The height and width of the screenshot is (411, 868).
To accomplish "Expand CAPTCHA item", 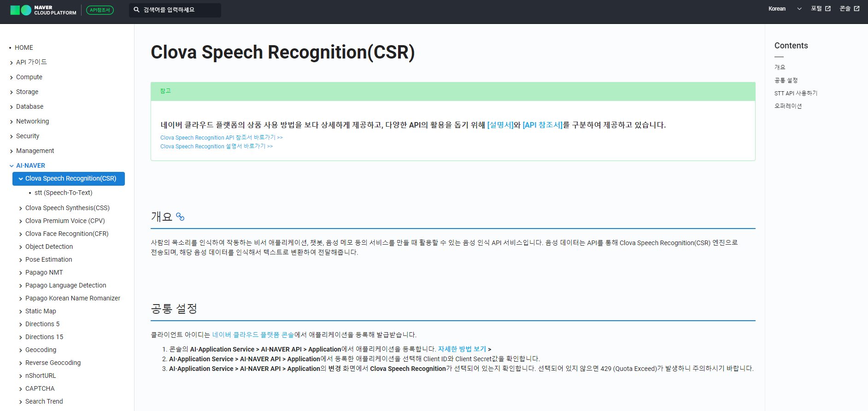I will point(40,388).
